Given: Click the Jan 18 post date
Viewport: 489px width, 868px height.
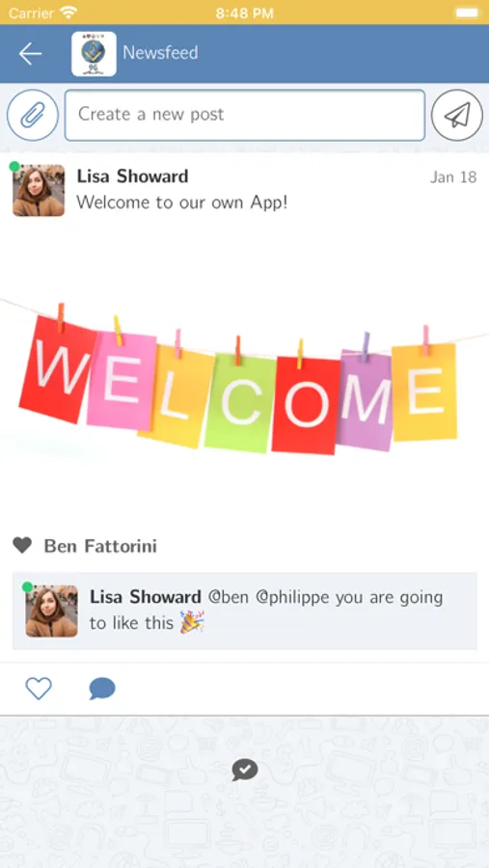Looking at the screenshot, I should 453,177.
